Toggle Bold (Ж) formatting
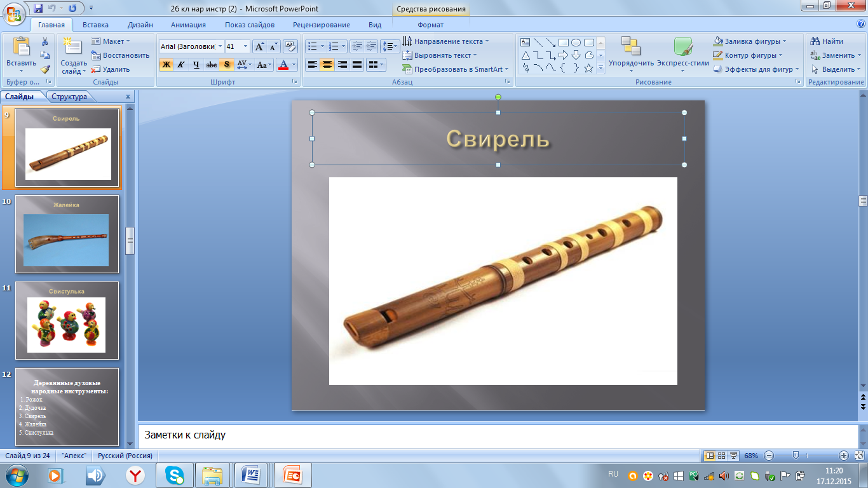This screenshot has width=868, height=488. pos(166,64)
